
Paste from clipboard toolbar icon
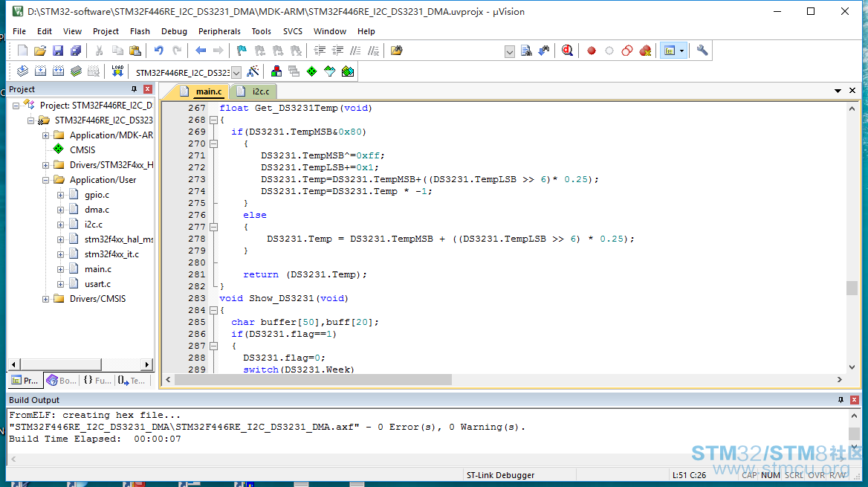[135, 51]
